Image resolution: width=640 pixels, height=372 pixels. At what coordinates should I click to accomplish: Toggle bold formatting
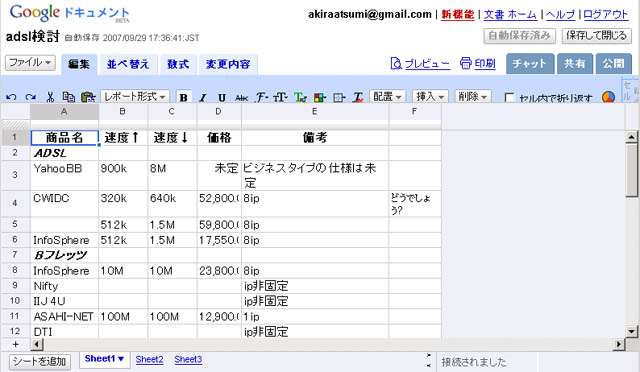(184, 97)
